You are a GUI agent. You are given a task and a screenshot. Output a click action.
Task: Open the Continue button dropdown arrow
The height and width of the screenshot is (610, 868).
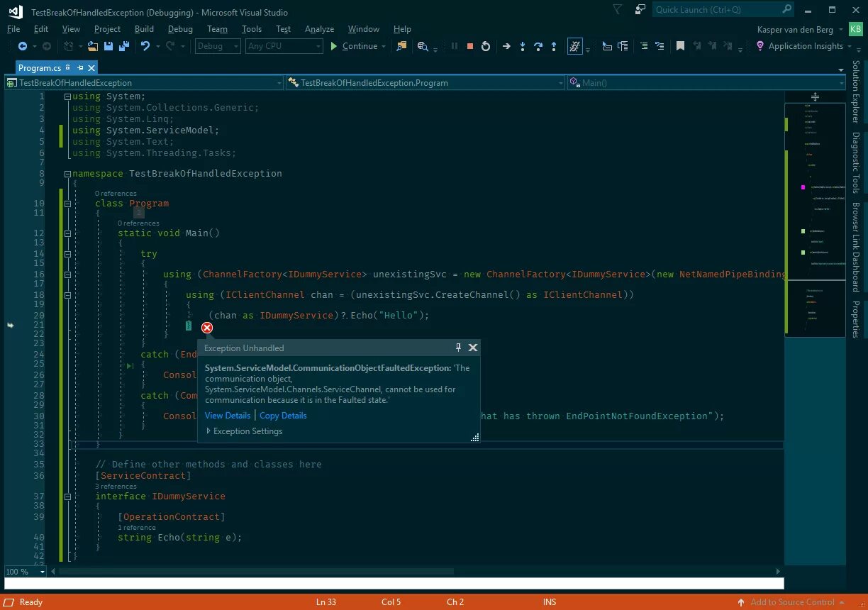(384, 46)
